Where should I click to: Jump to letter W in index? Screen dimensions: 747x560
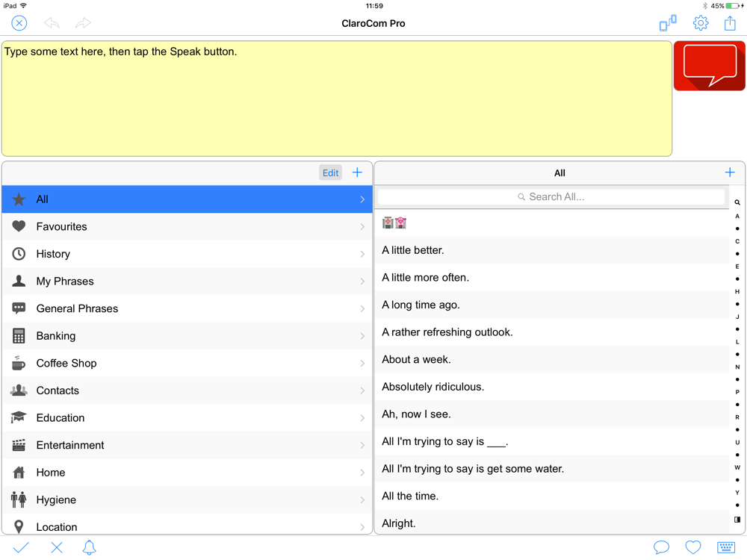737,467
